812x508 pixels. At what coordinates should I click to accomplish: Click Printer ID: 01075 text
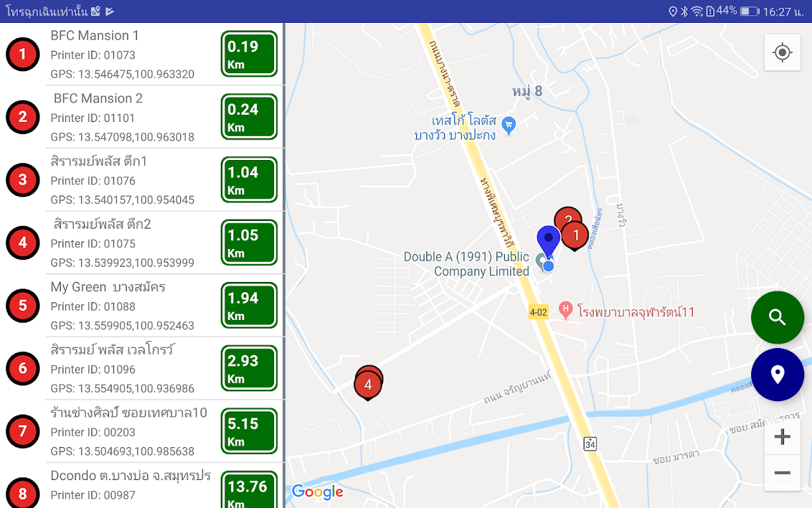(93, 244)
